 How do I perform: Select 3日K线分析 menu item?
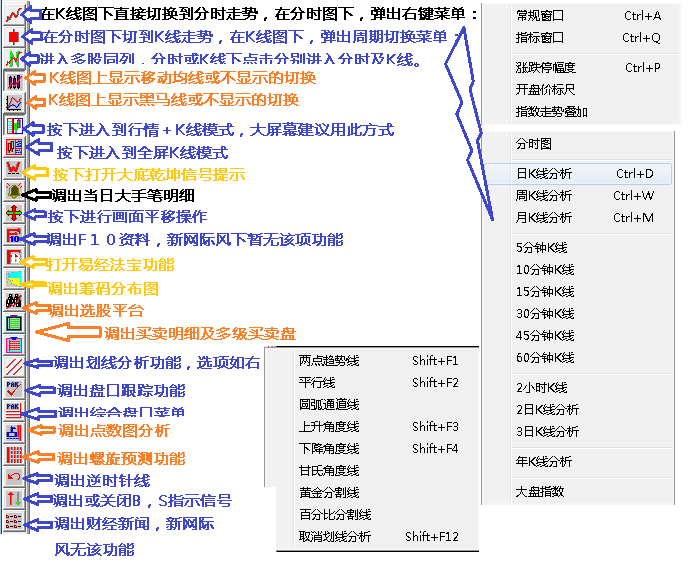(578, 432)
